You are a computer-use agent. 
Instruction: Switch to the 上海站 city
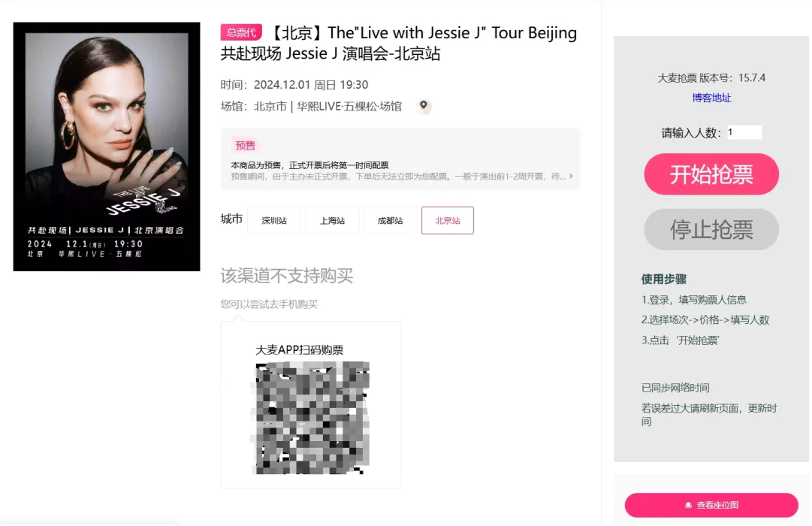[332, 221]
